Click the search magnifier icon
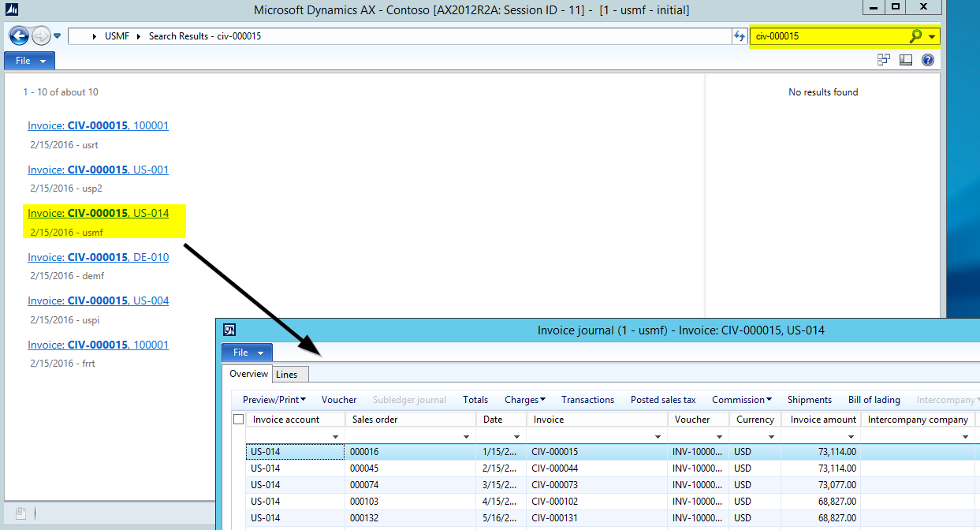 (x=915, y=36)
